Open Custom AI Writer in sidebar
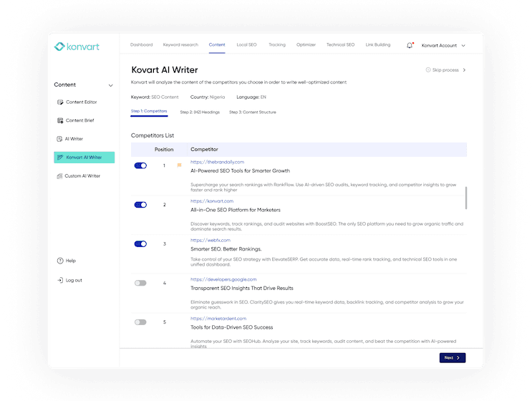 82,175
